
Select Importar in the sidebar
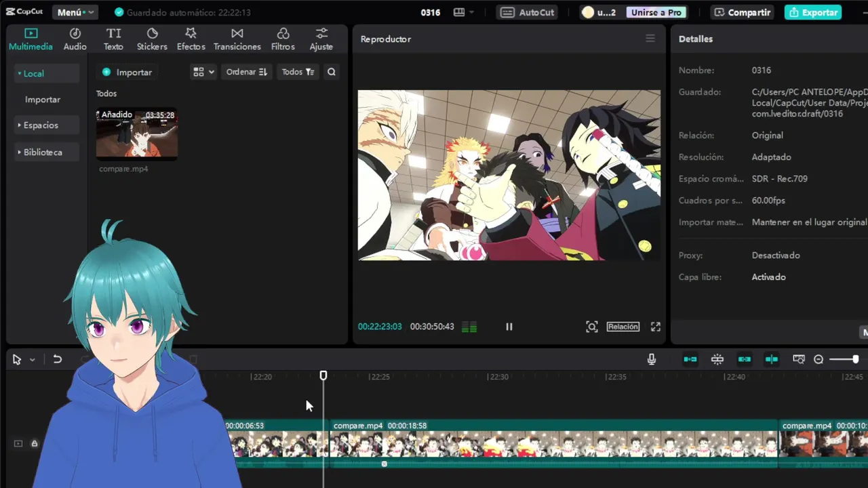(x=43, y=99)
